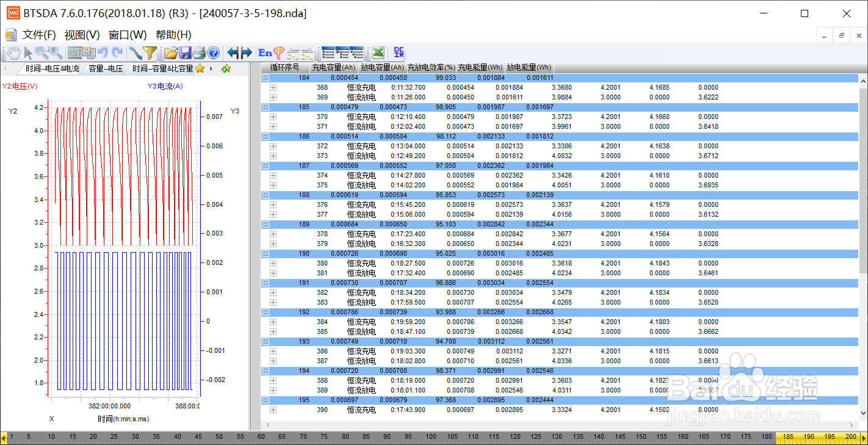
Task: Click the undo arrow icon
Action: [103, 53]
